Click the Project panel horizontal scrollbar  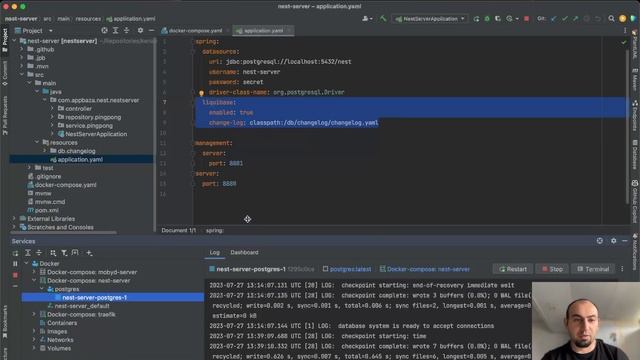64,233
